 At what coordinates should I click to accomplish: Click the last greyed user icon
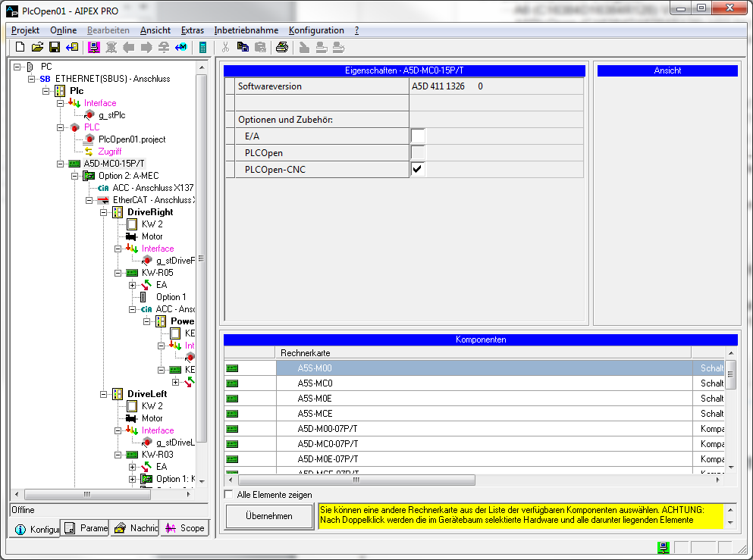pos(338,47)
